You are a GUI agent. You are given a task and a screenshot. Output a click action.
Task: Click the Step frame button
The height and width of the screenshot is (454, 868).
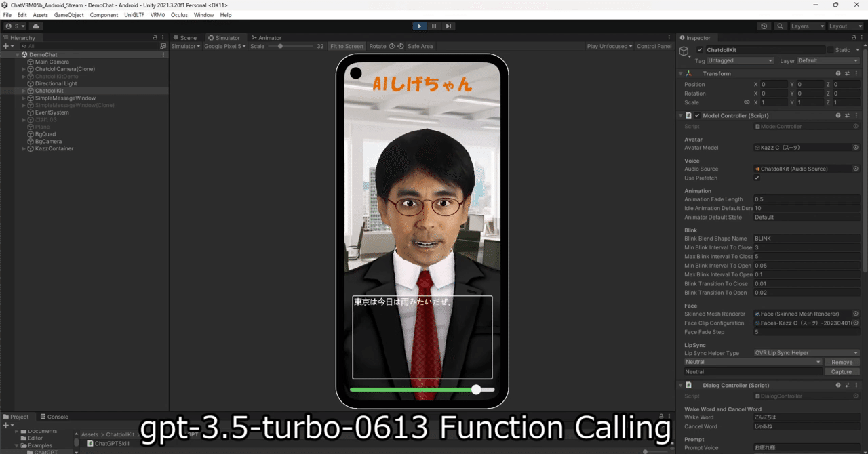448,26
